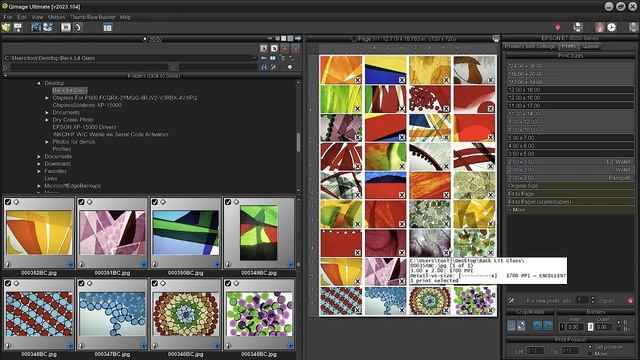Viewport: 640px width, 360px height.
Task: Toggle the checkbox on thumbnail 000346BC.jpg
Action: (x=155, y=283)
